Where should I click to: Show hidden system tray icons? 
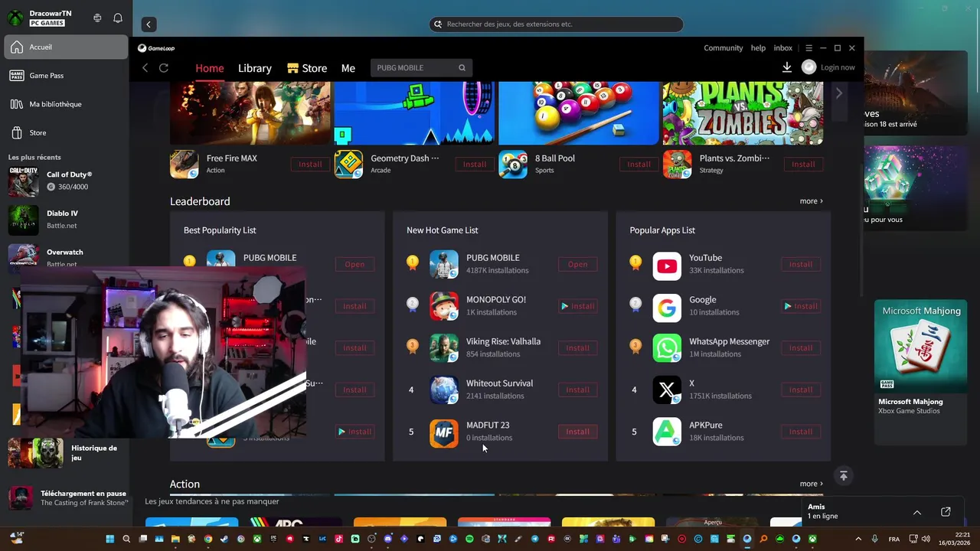pyautogui.click(x=857, y=539)
